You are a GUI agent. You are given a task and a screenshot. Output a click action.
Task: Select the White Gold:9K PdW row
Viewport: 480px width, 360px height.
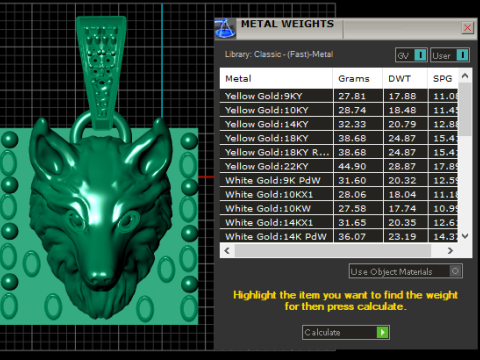coord(339,180)
